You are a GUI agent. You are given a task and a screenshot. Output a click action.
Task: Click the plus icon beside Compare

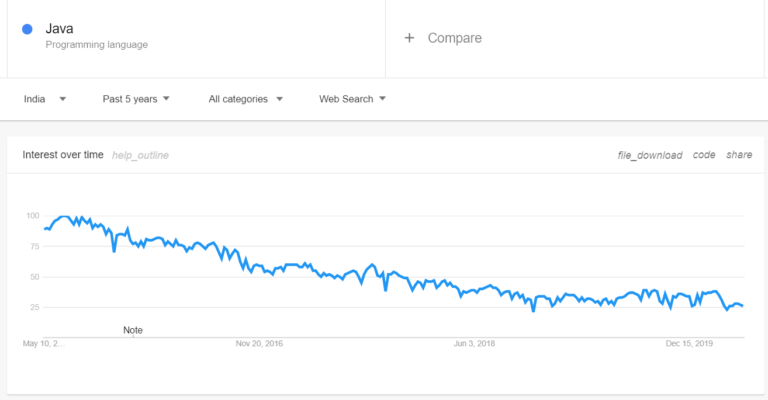click(409, 38)
